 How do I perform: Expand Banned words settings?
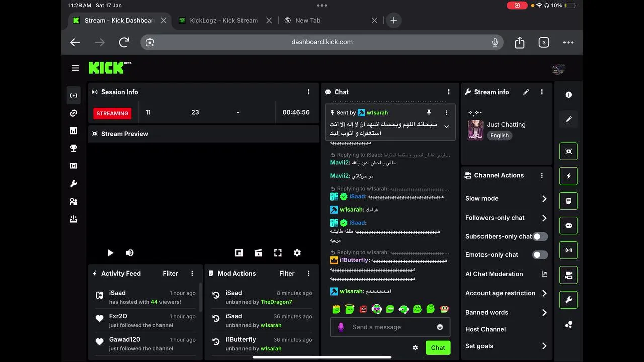544,312
